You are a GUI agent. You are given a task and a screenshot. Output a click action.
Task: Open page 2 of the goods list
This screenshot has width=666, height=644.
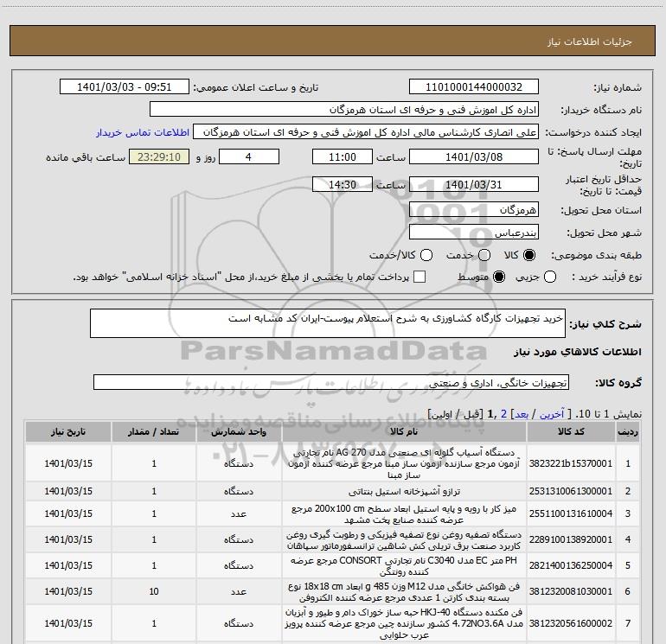tap(503, 414)
